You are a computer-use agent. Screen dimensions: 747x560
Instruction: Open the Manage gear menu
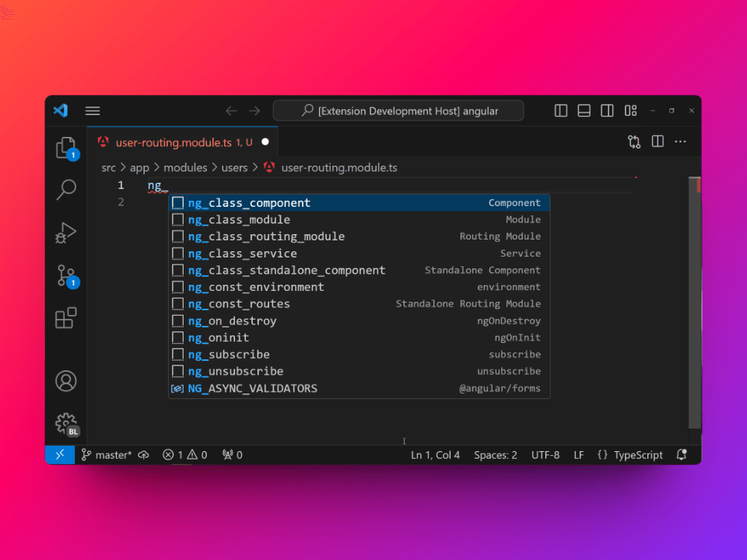pyautogui.click(x=65, y=422)
